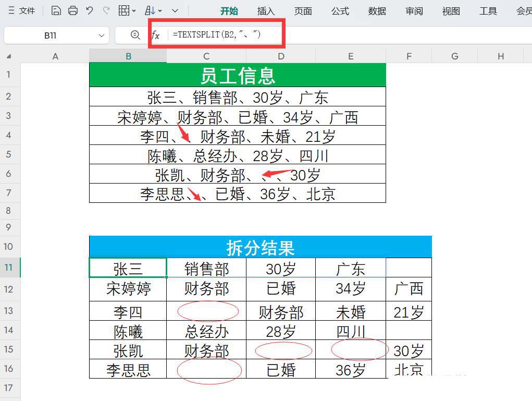Expand the Name Box dropdown arrow
The width and height of the screenshot is (532, 401).
point(101,35)
